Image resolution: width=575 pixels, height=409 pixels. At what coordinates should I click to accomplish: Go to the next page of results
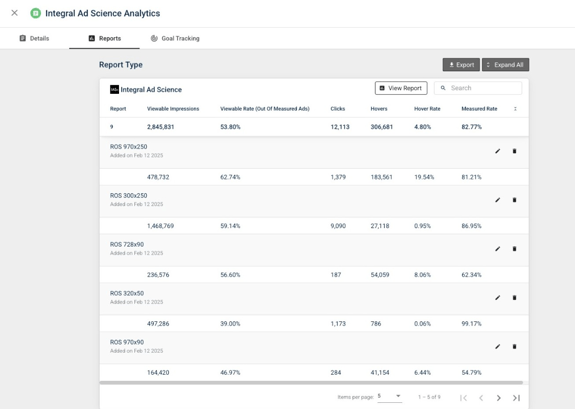tap(498, 398)
